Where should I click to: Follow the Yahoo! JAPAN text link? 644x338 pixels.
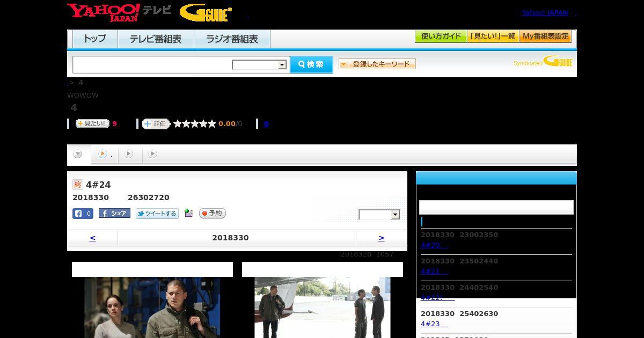coord(545,13)
